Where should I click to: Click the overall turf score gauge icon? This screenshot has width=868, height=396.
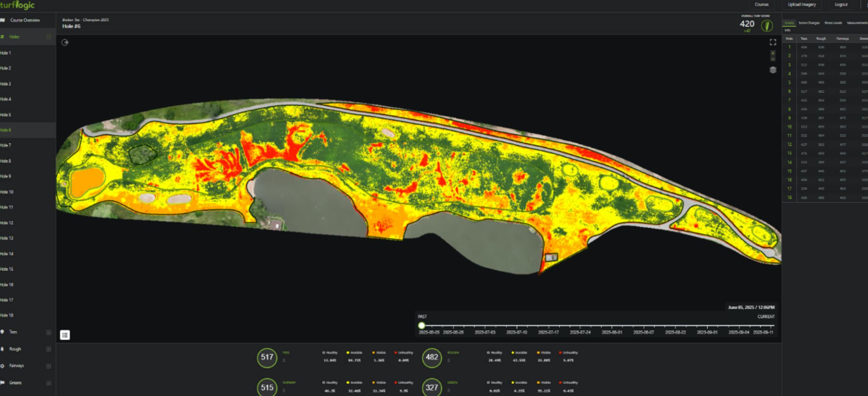[x=767, y=26]
